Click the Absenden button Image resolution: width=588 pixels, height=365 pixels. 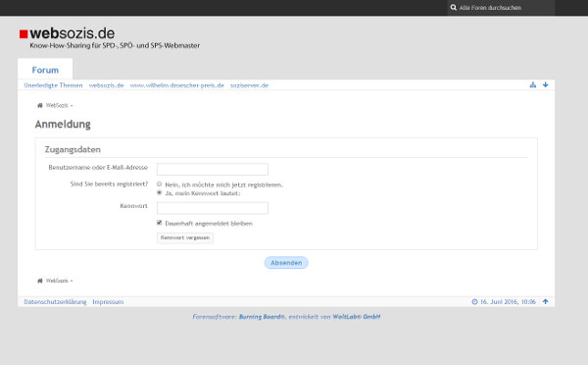(x=286, y=263)
